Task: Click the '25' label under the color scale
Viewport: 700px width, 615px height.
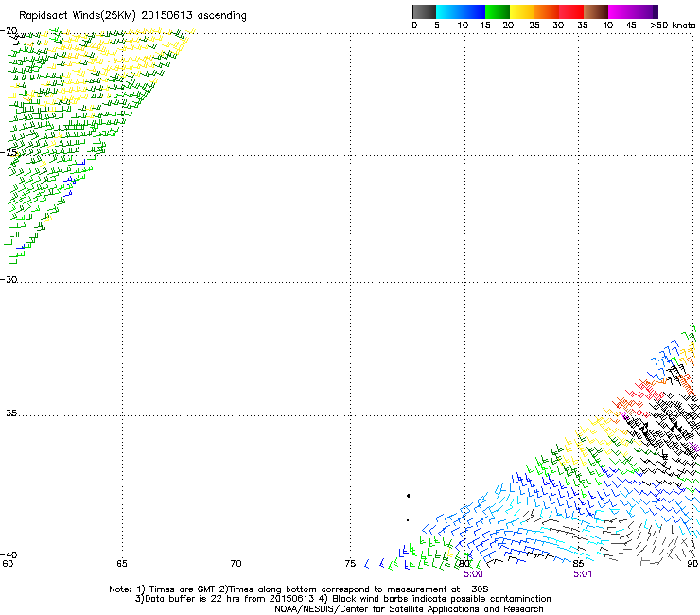Action: coord(534,26)
